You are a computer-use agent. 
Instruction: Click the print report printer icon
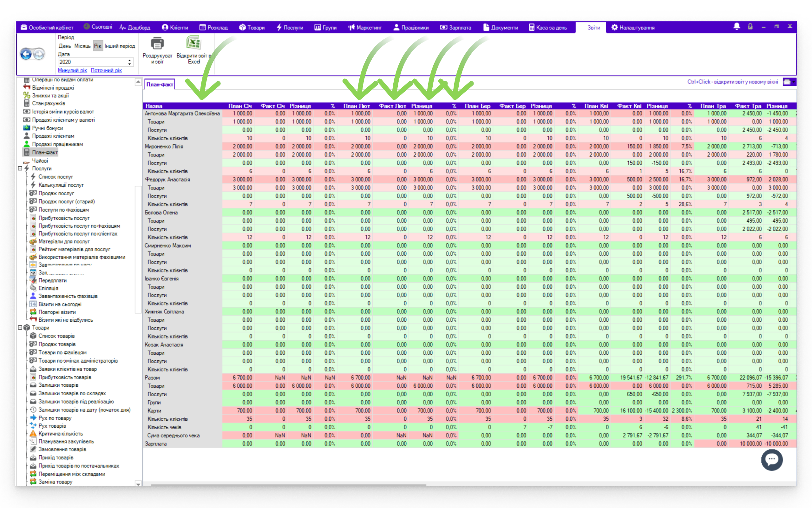pyautogui.click(x=157, y=44)
